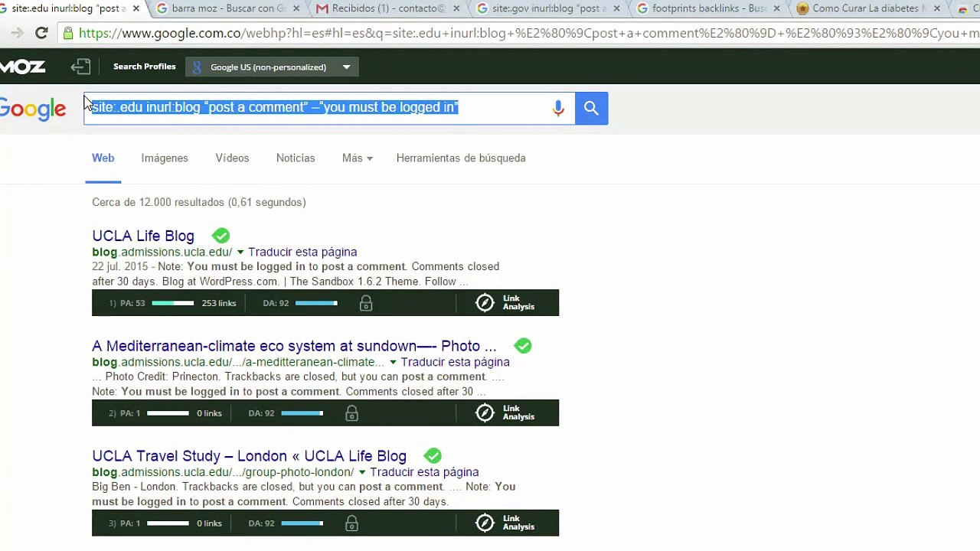The image size is (980, 551).
Task: Open Herramientas de búsqueda
Action: click(461, 158)
